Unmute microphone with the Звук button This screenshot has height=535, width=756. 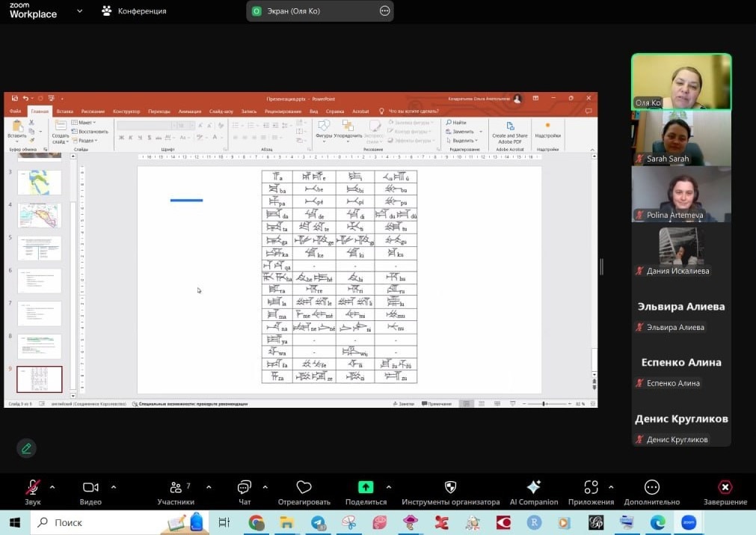[32, 488]
